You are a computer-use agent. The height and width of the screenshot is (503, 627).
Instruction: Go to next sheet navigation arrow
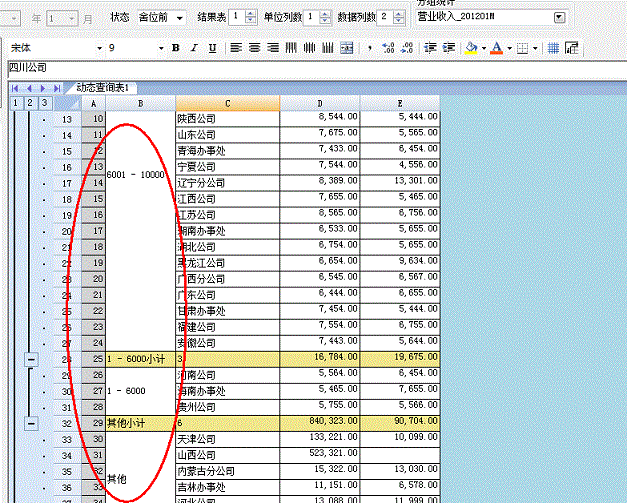click(x=43, y=88)
